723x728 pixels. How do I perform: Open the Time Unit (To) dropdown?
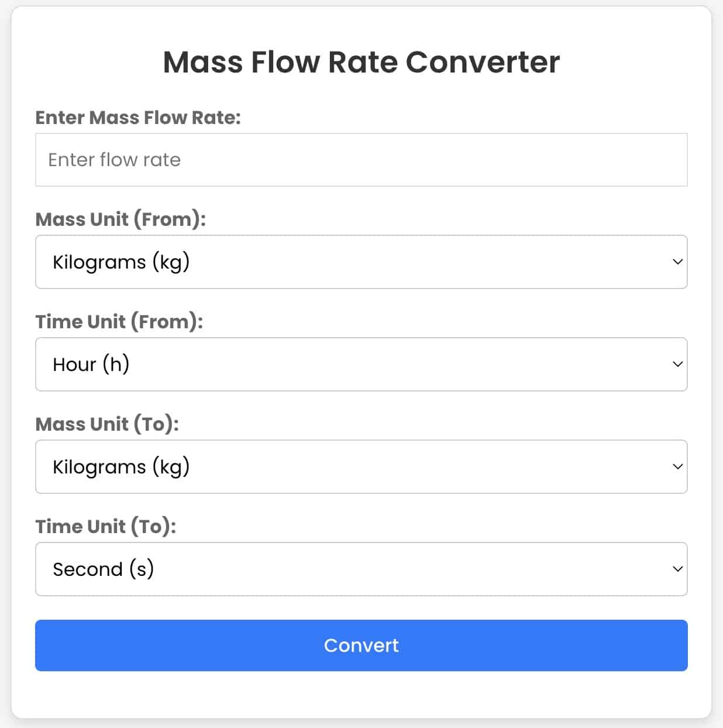(361, 569)
